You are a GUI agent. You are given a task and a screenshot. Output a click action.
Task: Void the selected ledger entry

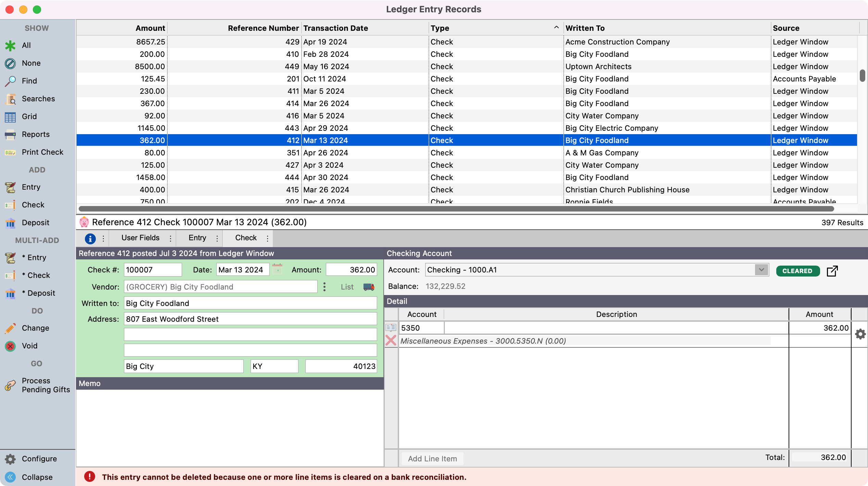click(x=29, y=346)
